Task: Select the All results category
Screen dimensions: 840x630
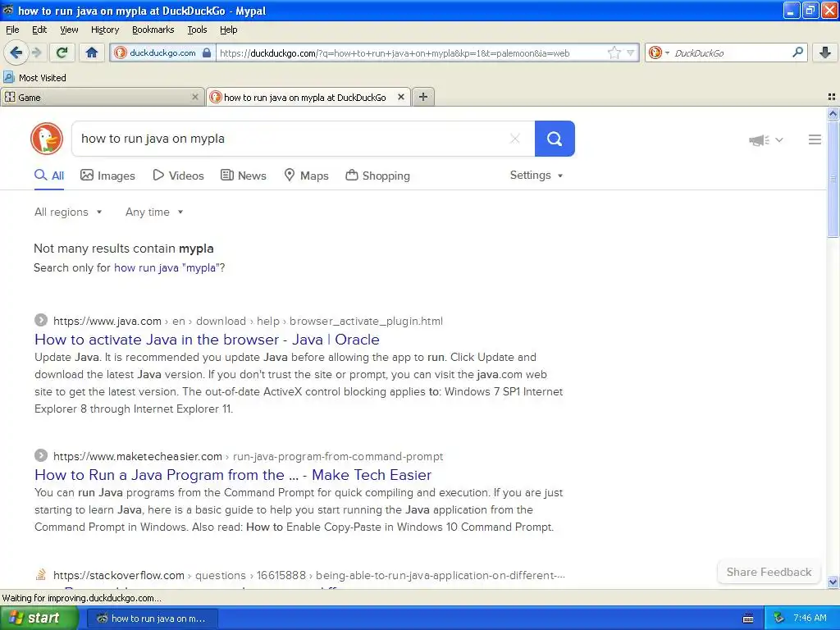Action: pyautogui.click(x=49, y=176)
